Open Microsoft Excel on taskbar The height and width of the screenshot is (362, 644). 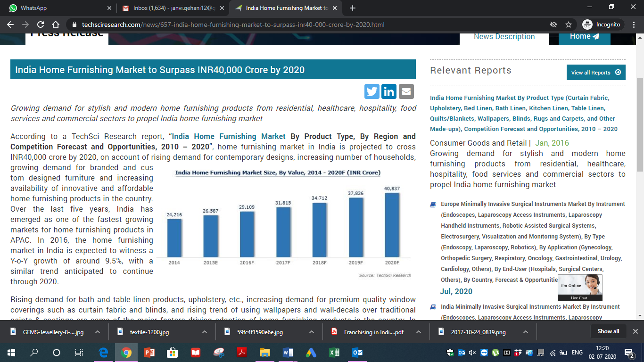click(334, 352)
